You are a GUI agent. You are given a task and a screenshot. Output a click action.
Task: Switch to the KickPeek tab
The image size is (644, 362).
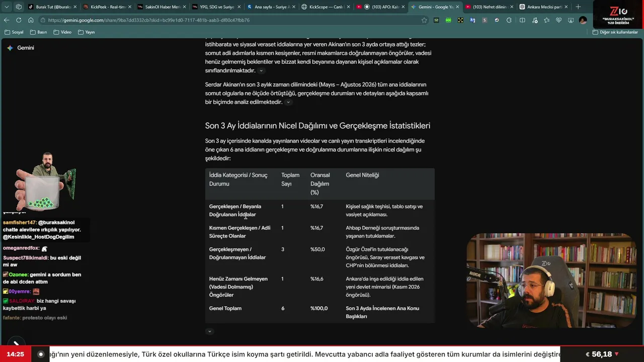tap(107, 7)
